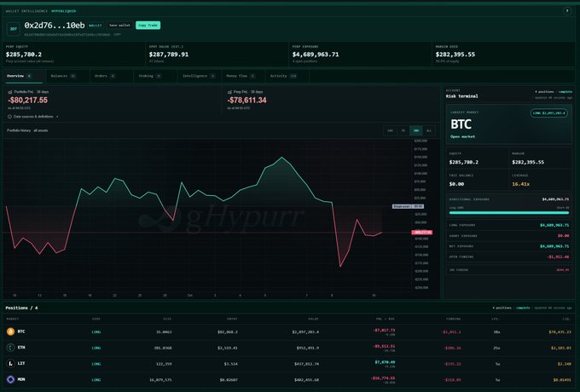580x392 pixels.
Task: Select the 24H chart range
Action: coord(390,130)
